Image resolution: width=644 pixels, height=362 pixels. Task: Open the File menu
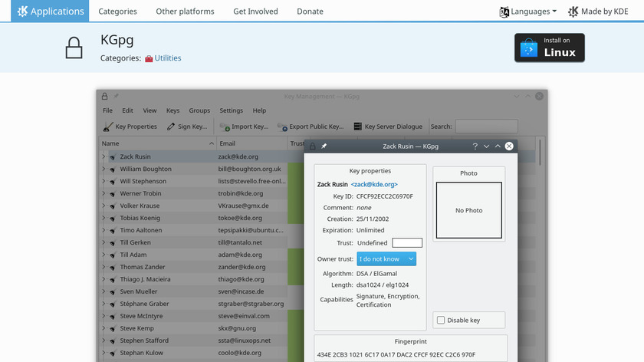point(107,110)
